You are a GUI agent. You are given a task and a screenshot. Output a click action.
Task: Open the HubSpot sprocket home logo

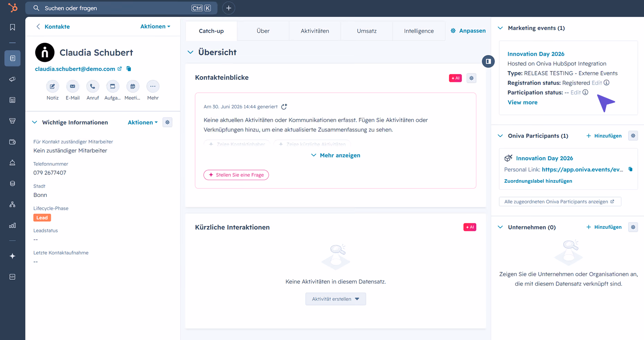pyautogui.click(x=12, y=8)
